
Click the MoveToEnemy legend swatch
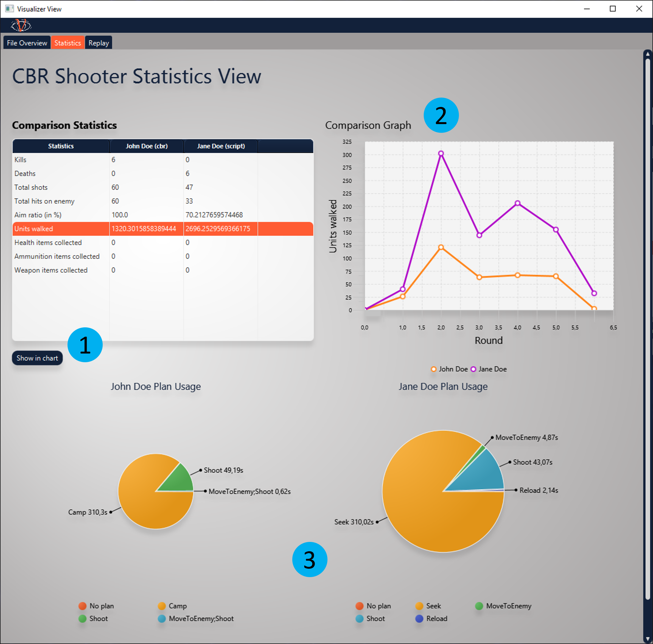479,606
